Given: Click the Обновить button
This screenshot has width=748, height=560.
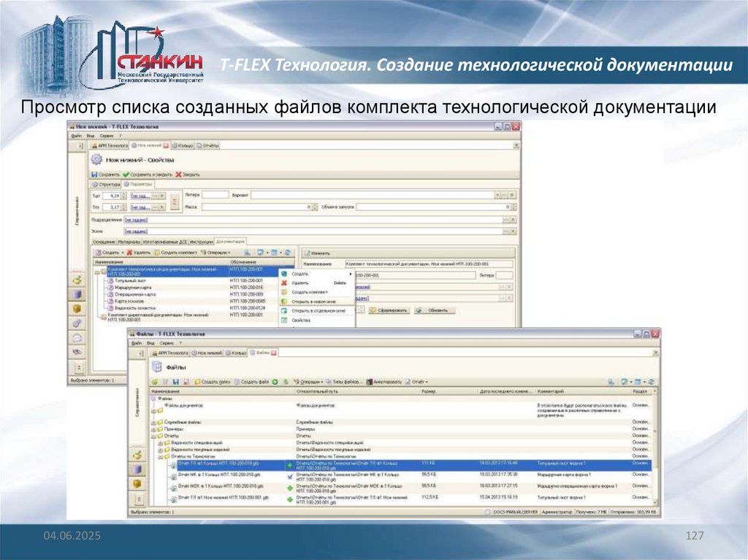Looking at the screenshot, I should [x=434, y=310].
